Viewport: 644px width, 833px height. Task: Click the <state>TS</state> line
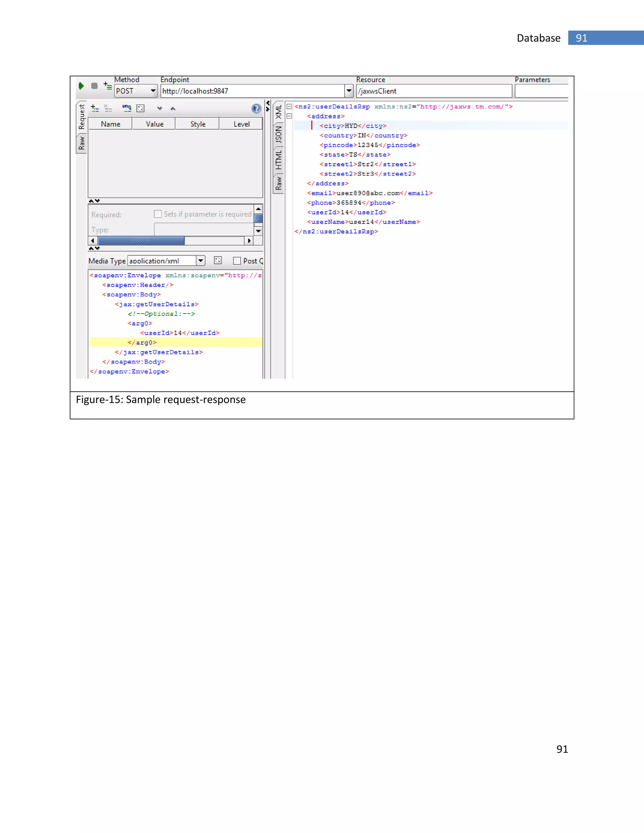355,154
